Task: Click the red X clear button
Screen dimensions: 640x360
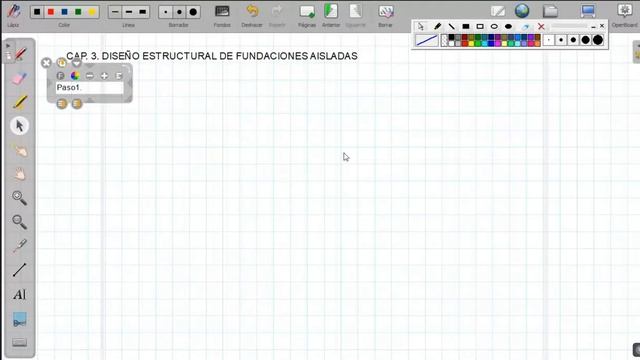Action: [x=541, y=27]
